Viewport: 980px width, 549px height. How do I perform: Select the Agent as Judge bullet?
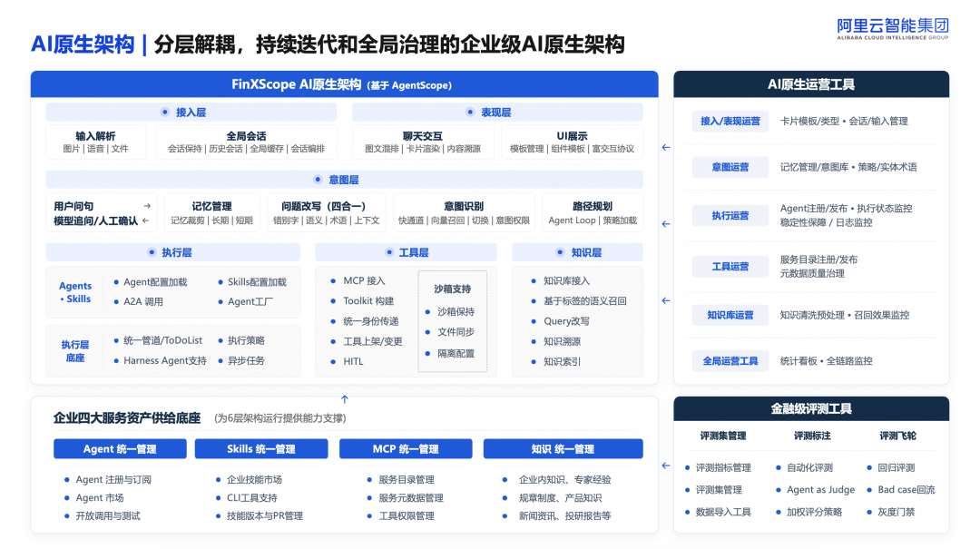point(815,490)
